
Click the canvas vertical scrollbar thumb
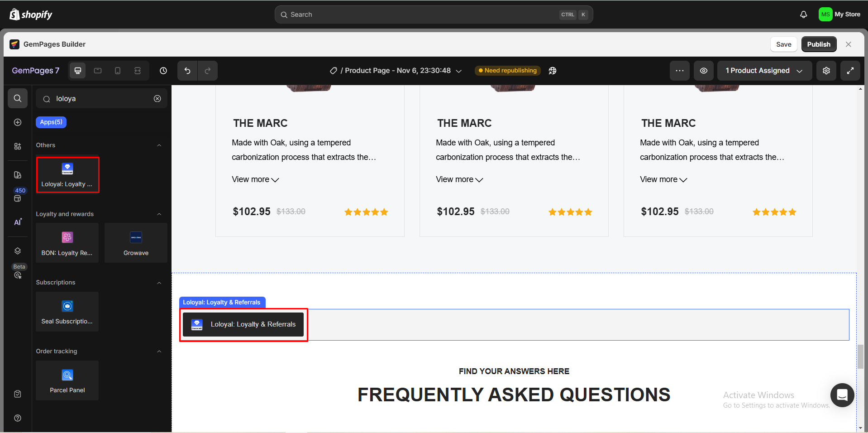tap(860, 356)
